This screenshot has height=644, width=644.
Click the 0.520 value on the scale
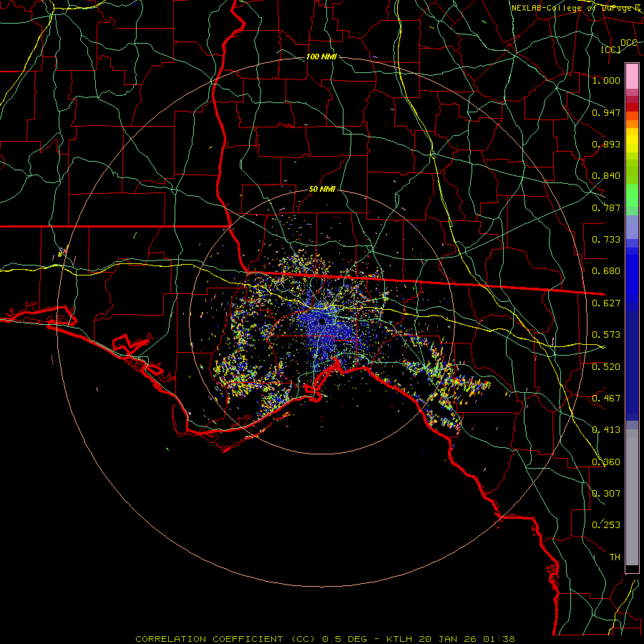point(606,367)
